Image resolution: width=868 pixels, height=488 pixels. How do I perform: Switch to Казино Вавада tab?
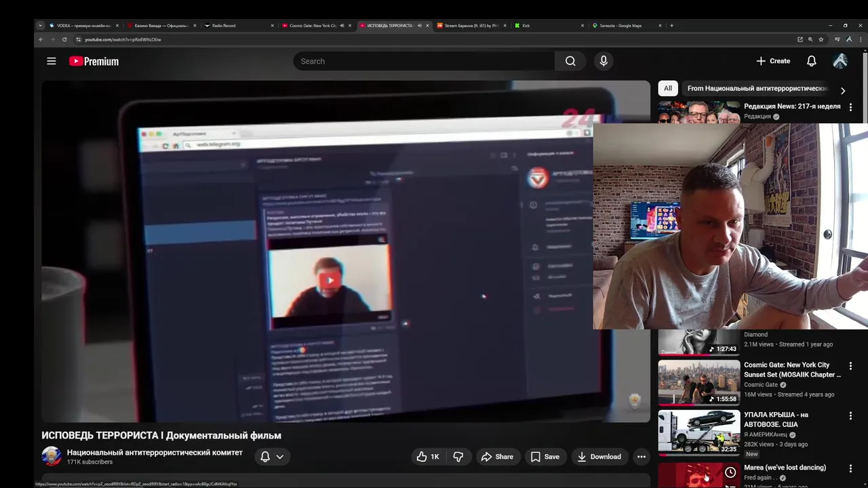coord(161,26)
